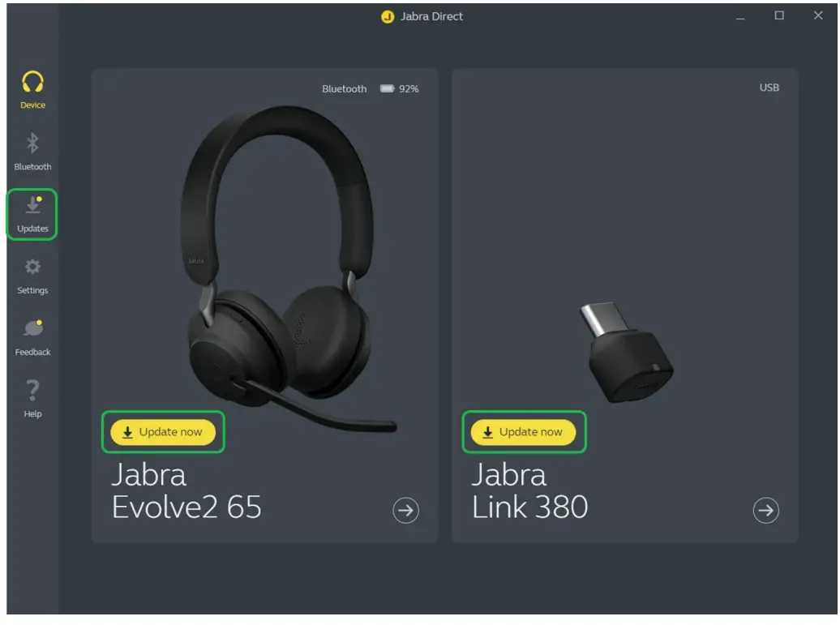The width and height of the screenshot is (840, 625).
Task: Select the Bluetooth sidebar icon
Action: coord(32,143)
